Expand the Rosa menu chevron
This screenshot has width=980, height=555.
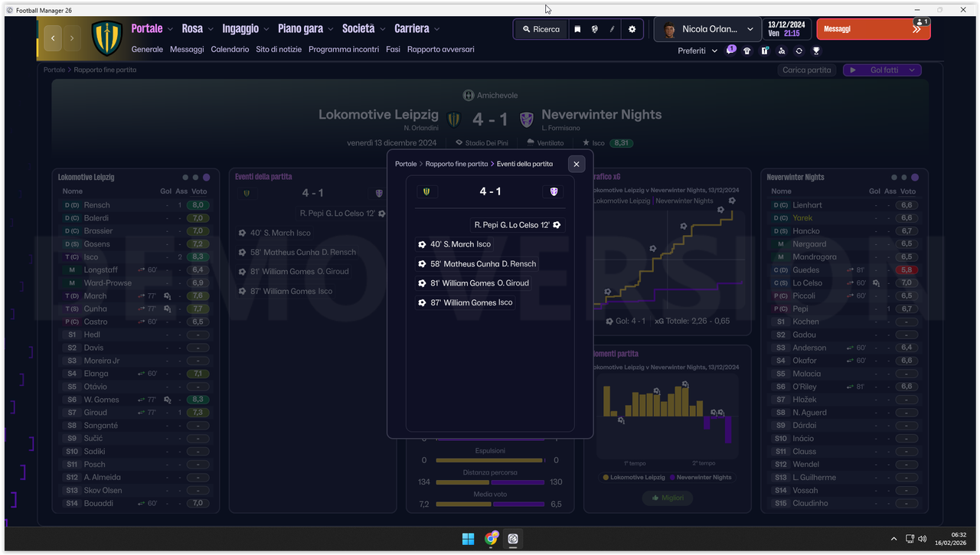(211, 29)
